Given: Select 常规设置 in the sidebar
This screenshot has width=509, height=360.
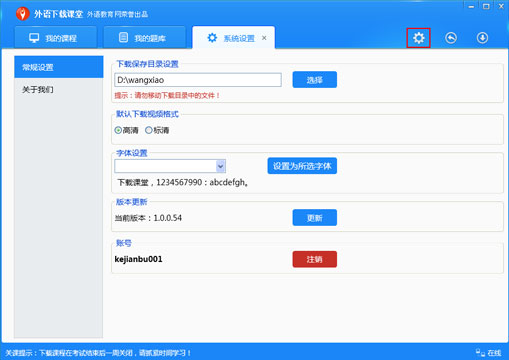Looking at the screenshot, I should point(59,67).
